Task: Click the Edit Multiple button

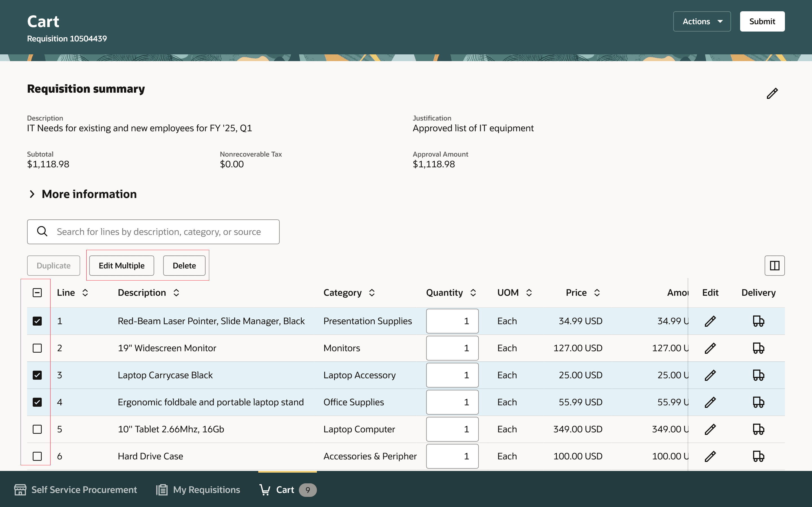Action: 122,266
